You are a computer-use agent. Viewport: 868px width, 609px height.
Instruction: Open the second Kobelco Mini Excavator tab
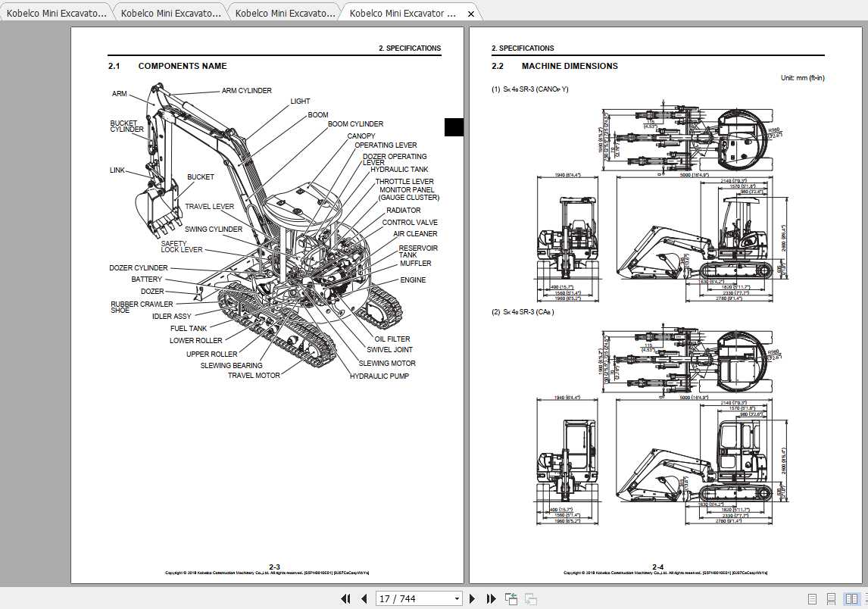[170, 13]
